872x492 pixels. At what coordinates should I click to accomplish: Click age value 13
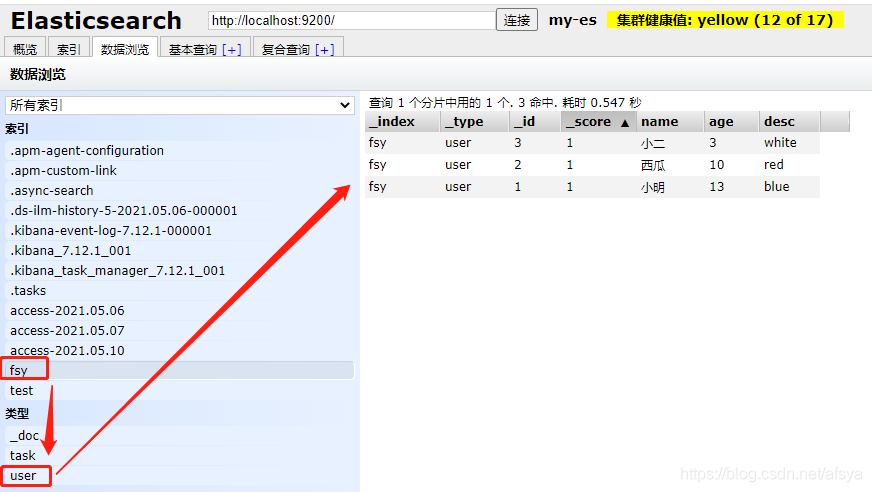pyautogui.click(x=717, y=187)
